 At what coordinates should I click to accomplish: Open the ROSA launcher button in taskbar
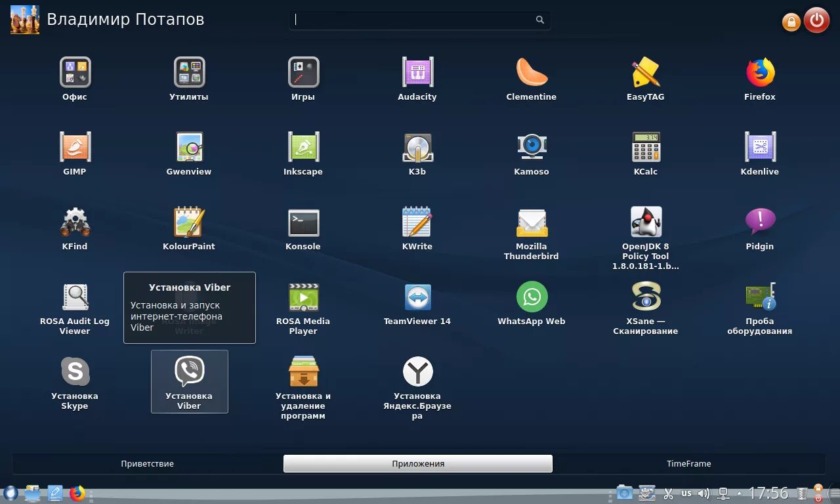pyautogui.click(x=10, y=493)
